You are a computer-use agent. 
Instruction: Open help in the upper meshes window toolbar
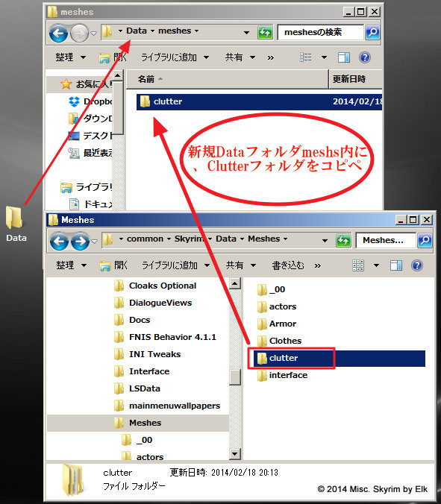(365, 57)
